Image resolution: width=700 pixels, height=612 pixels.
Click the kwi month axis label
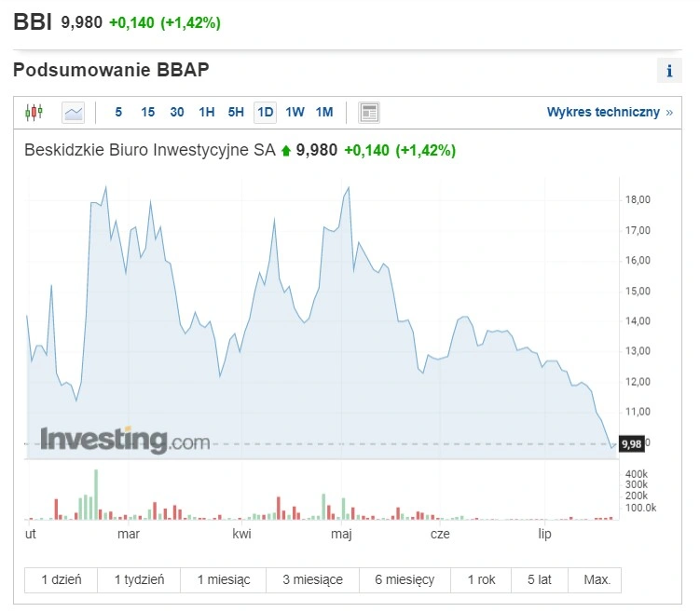tap(241, 534)
